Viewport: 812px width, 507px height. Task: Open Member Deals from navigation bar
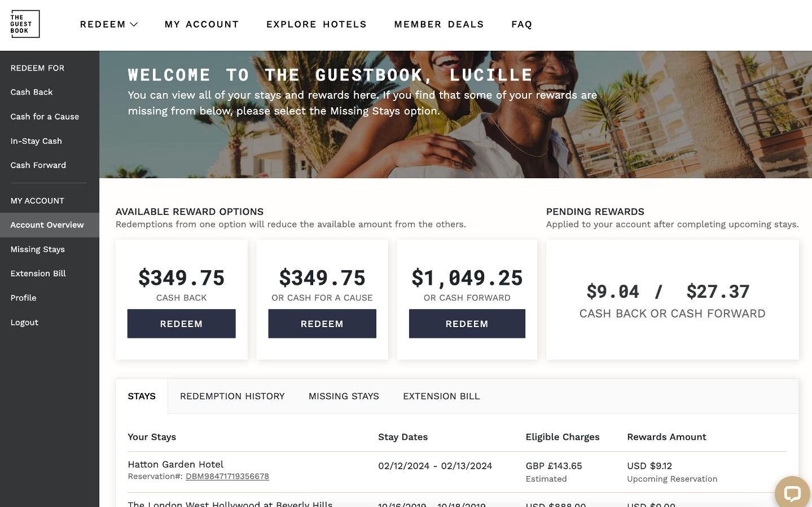(x=438, y=24)
